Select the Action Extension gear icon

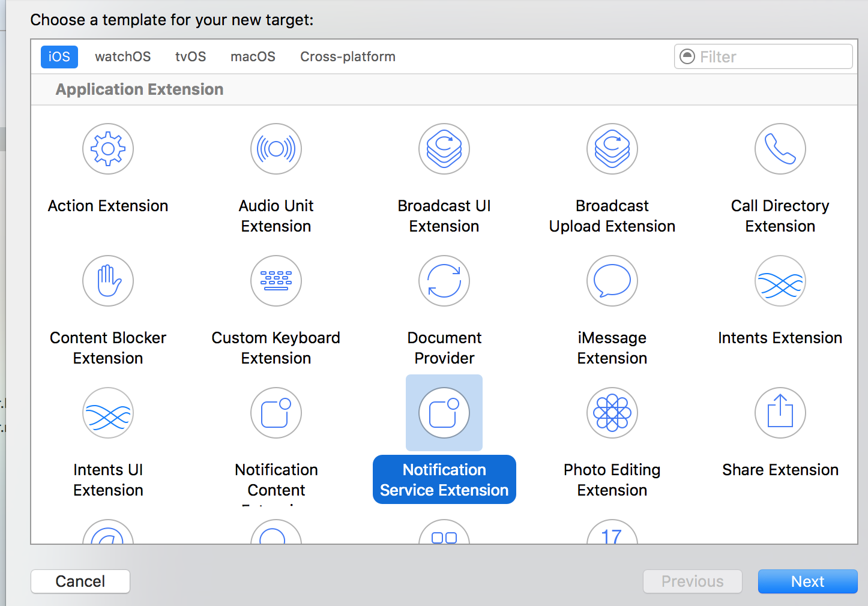tap(108, 149)
